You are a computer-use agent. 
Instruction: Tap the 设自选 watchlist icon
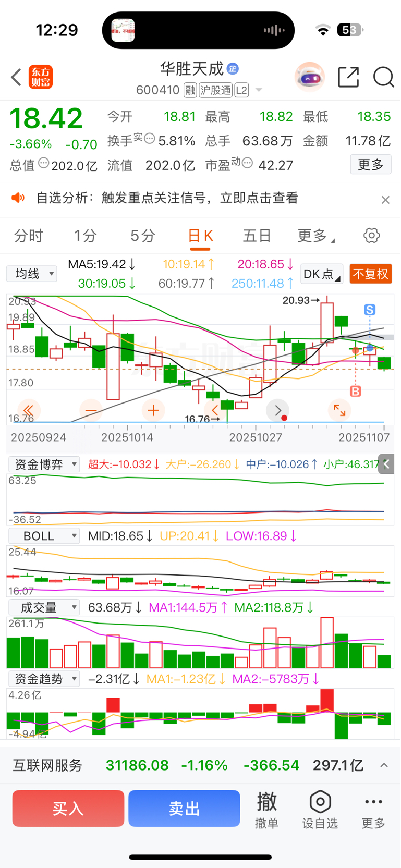point(320,809)
